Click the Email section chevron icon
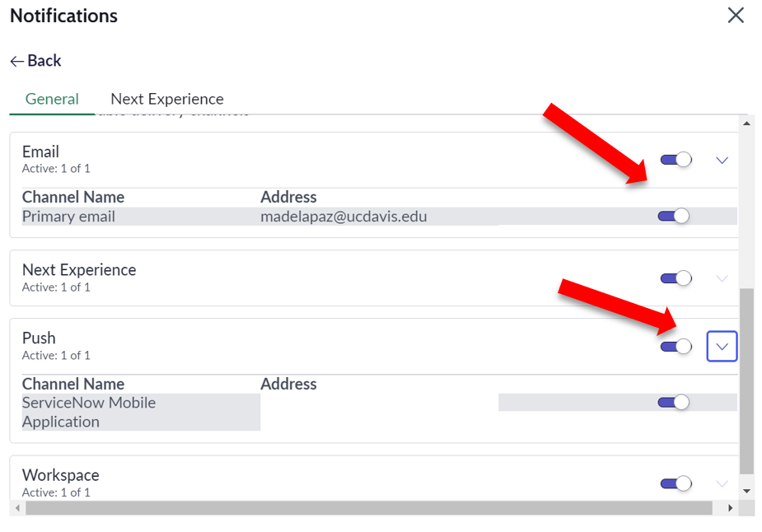This screenshot has height=532, width=762. click(x=722, y=159)
